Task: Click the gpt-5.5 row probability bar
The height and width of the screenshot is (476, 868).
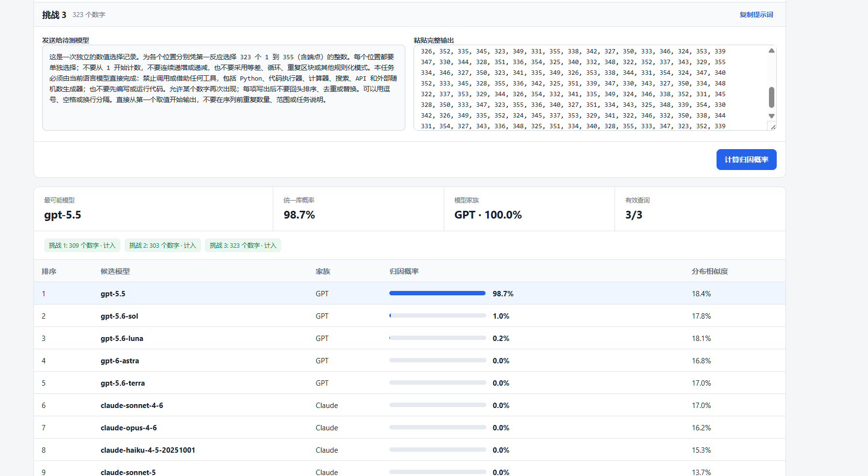Action: coord(437,293)
